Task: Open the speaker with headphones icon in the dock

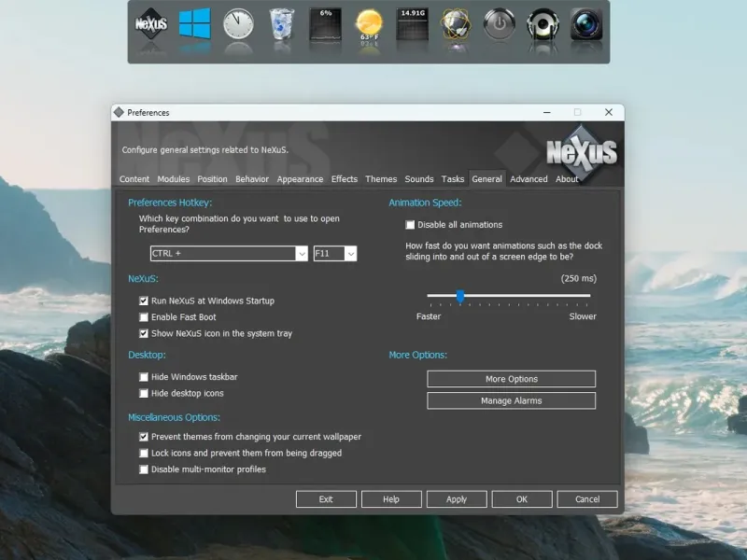Action: [543, 24]
